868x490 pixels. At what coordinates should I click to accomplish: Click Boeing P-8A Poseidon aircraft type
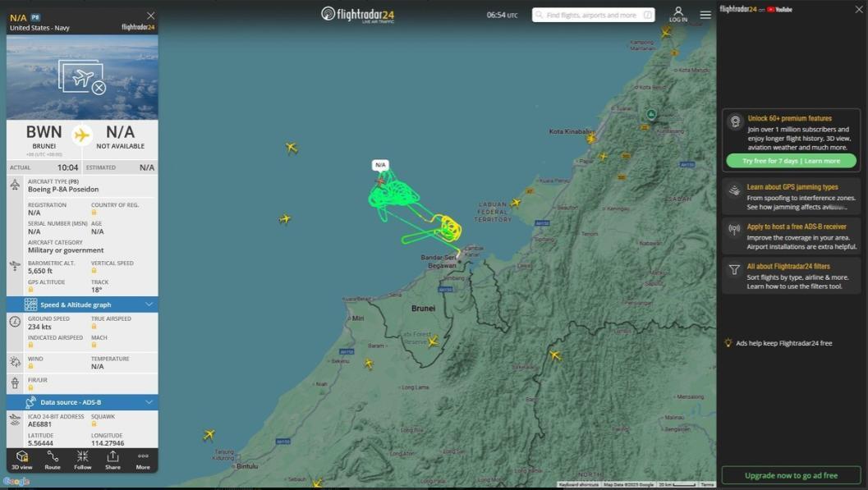coord(63,189)
